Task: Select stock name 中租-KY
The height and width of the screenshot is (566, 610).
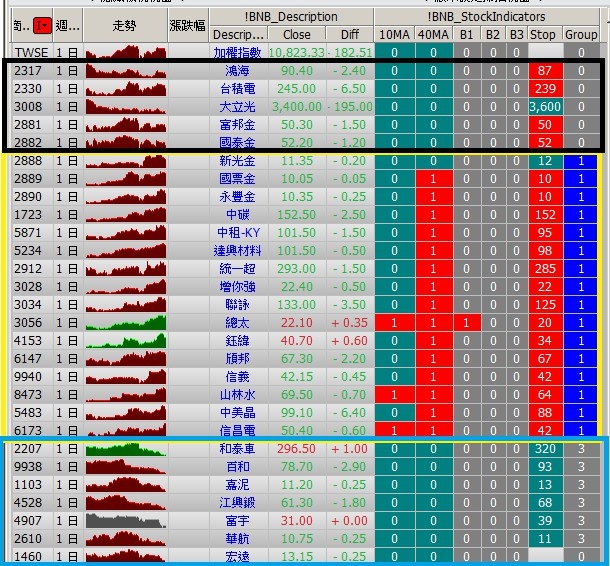Action: (238, 233)
